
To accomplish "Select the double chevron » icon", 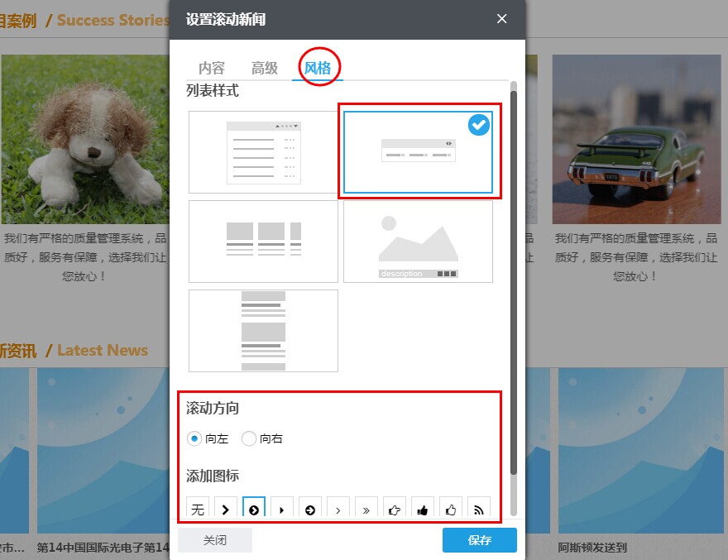I will point(366,509).
